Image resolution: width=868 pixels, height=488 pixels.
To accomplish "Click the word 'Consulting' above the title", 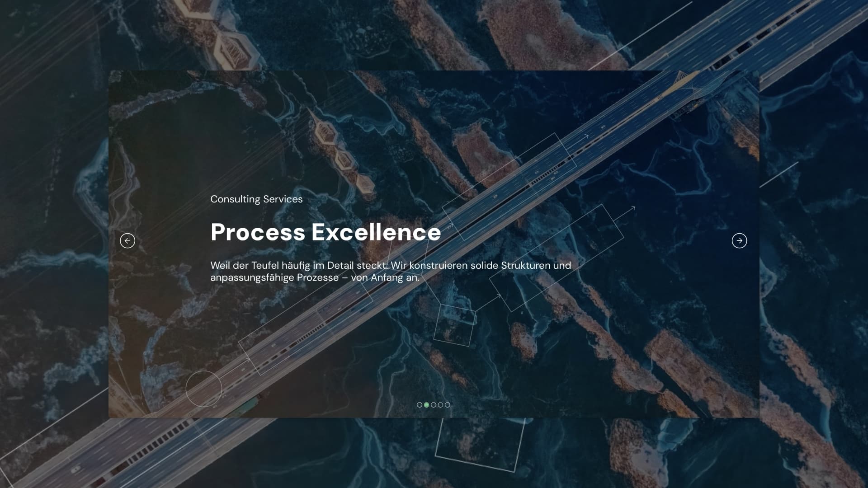I will pyautogui.click(x=235, y=199).
